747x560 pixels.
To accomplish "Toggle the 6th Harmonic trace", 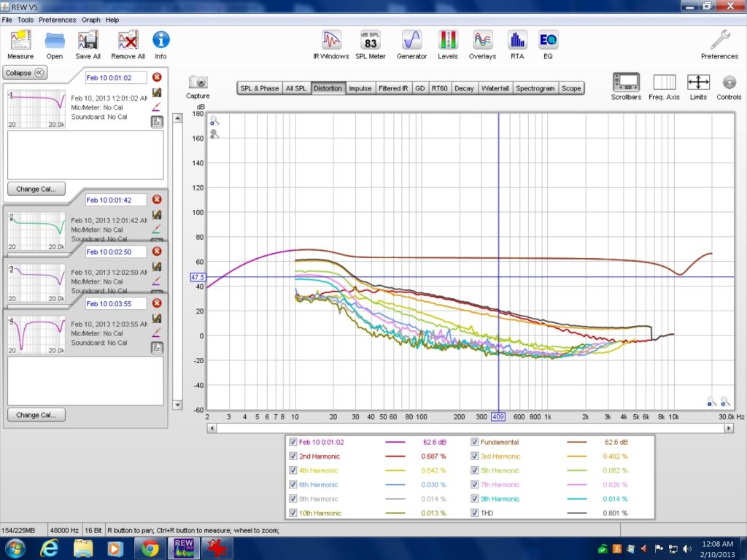I will coord(293,485).
